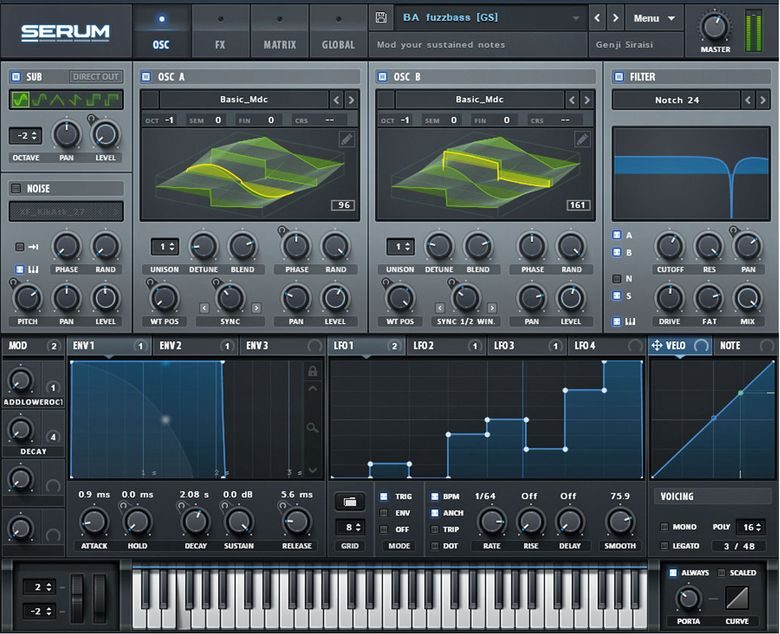This screenshot has height=634, width=780.
Task: Select triangle wave shape in SUB oscillator
Action: [x=57, y=100]
